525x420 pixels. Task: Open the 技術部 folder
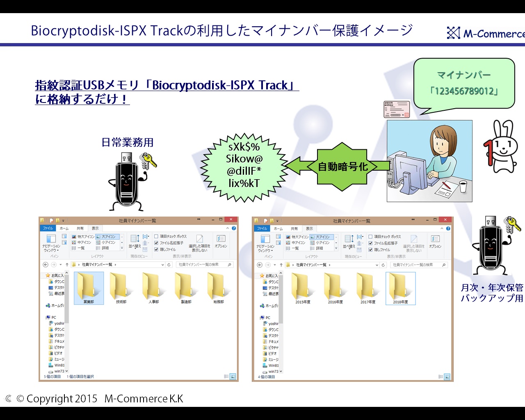pyautogui.click(x=121, y=288)
